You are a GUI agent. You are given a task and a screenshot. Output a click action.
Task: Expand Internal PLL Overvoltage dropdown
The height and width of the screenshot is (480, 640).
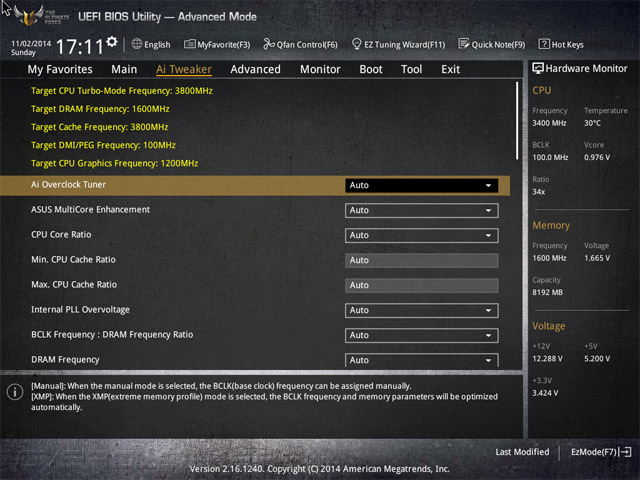point(421,310)
